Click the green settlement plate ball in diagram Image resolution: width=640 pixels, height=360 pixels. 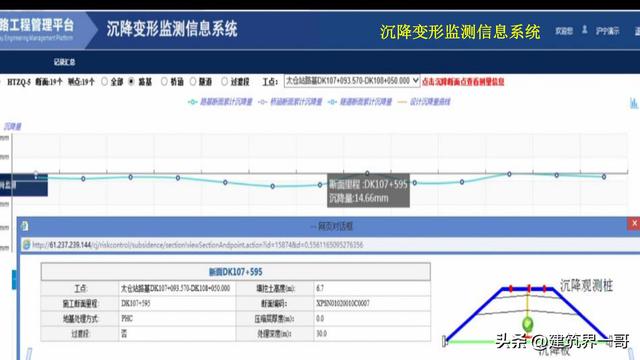point(528,324)
